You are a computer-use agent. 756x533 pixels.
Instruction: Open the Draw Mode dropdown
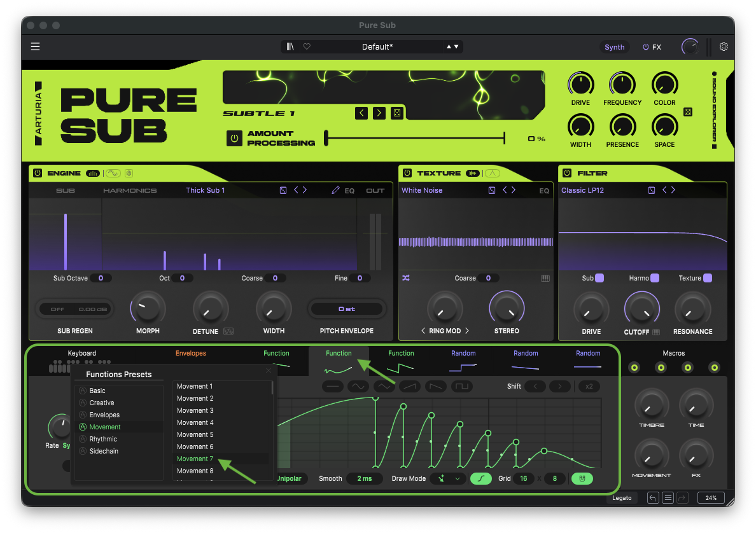click(x=448, y=478)
